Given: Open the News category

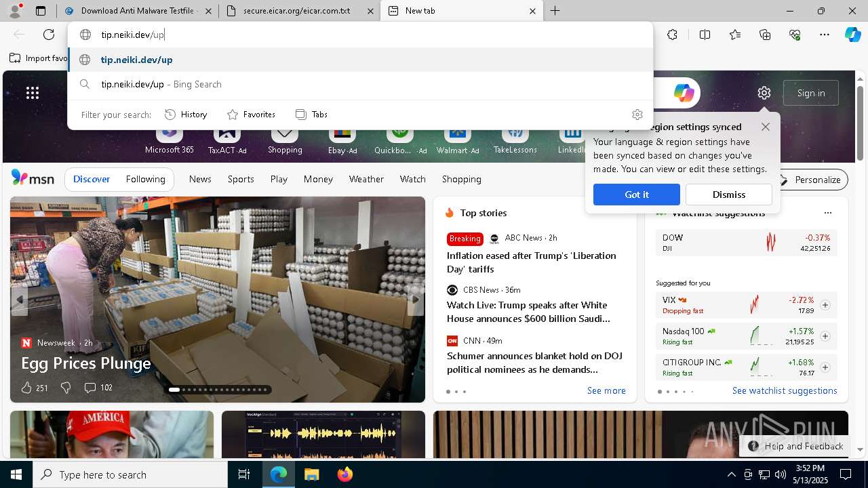Looking at the screenshot, I should pyautogui.click(x=200, y=179).
